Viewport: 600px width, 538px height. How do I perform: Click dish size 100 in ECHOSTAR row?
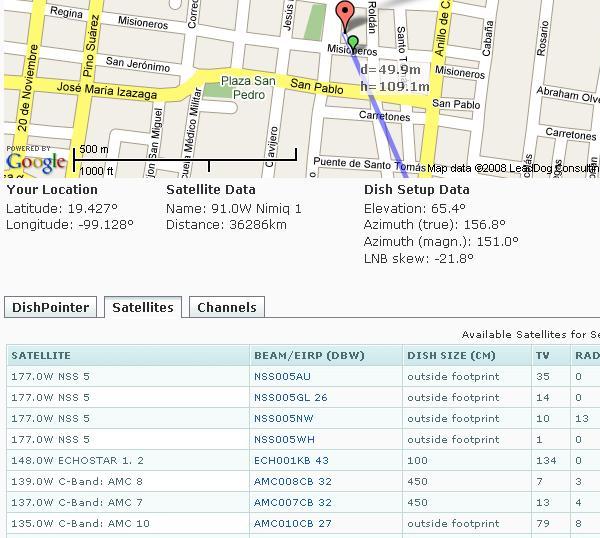click(417, 460)
